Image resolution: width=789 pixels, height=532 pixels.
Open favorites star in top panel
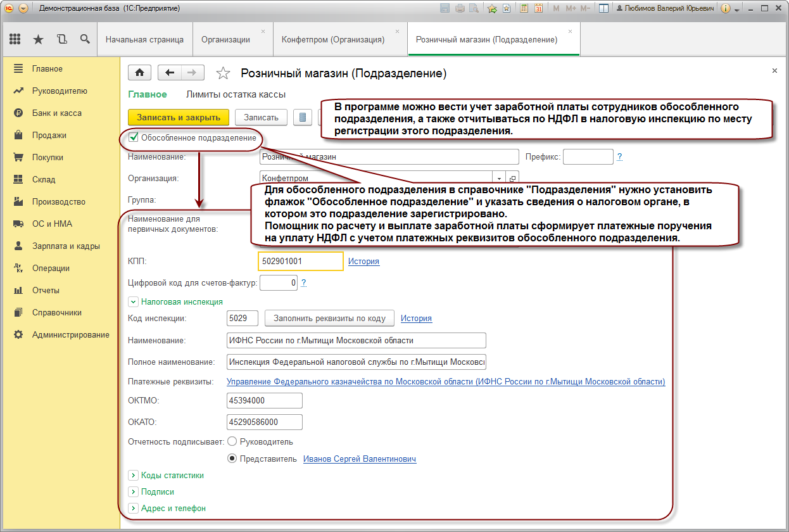(x=38, y=39)
